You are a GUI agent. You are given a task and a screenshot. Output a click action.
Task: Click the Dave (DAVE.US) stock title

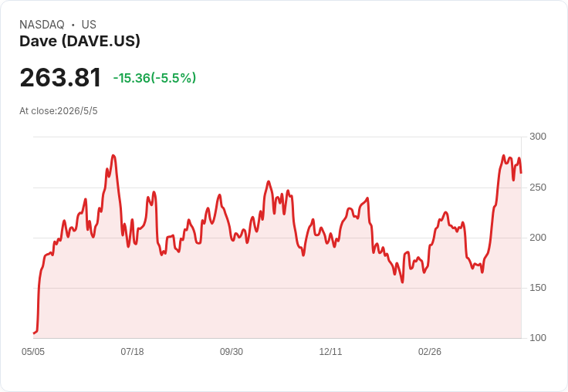[x=79, y=42]
